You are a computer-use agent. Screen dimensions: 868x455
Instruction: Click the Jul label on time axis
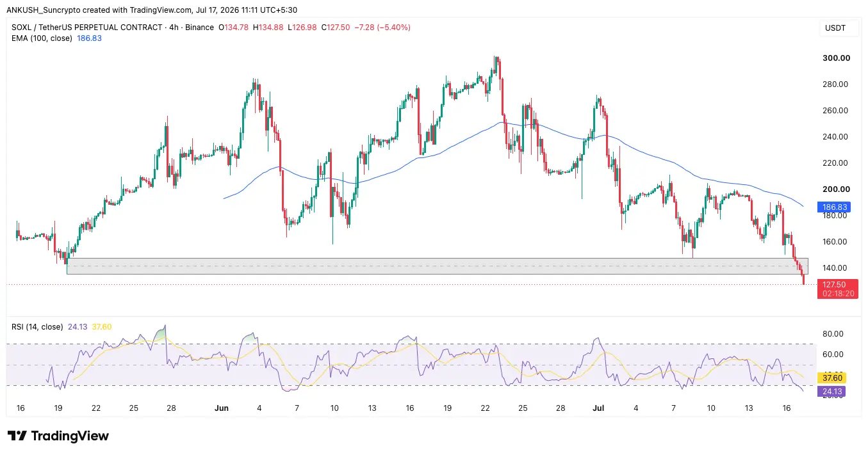599,408
